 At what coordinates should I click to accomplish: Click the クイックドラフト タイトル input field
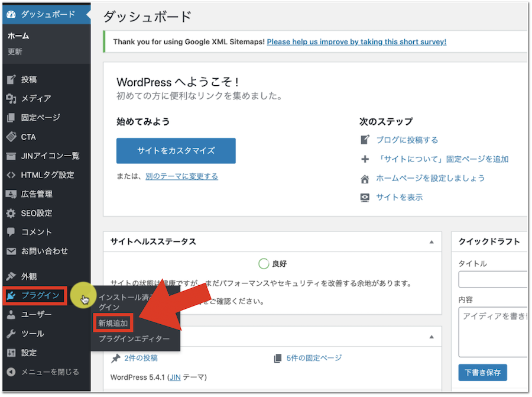coord(493,279)
